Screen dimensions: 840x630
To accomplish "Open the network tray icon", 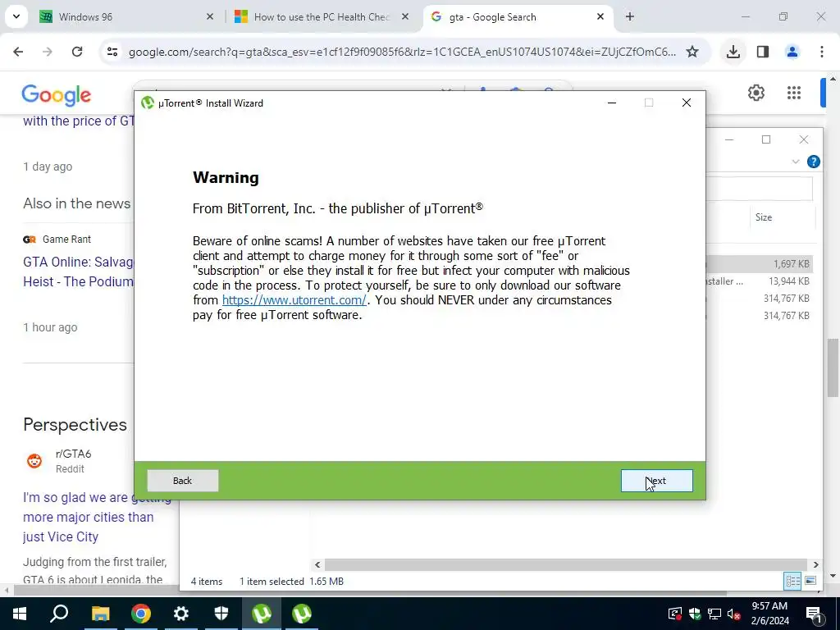I will coord(714,614).
